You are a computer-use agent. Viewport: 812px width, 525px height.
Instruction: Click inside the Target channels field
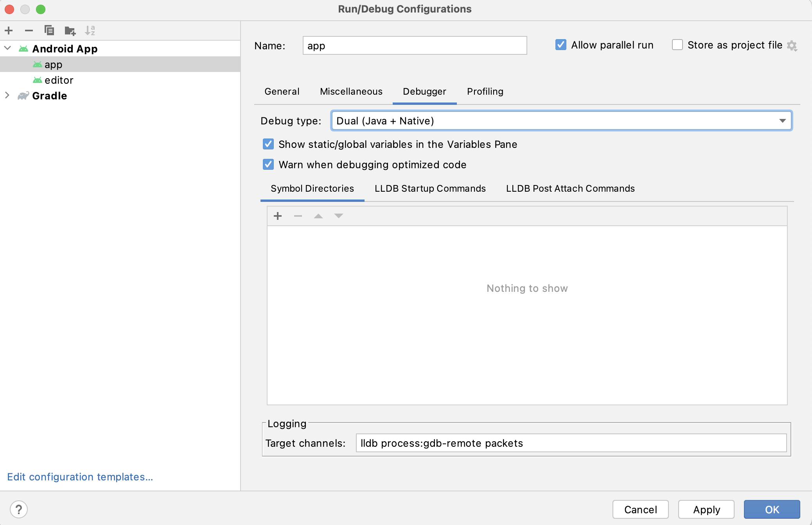click(x=571, y=443)
